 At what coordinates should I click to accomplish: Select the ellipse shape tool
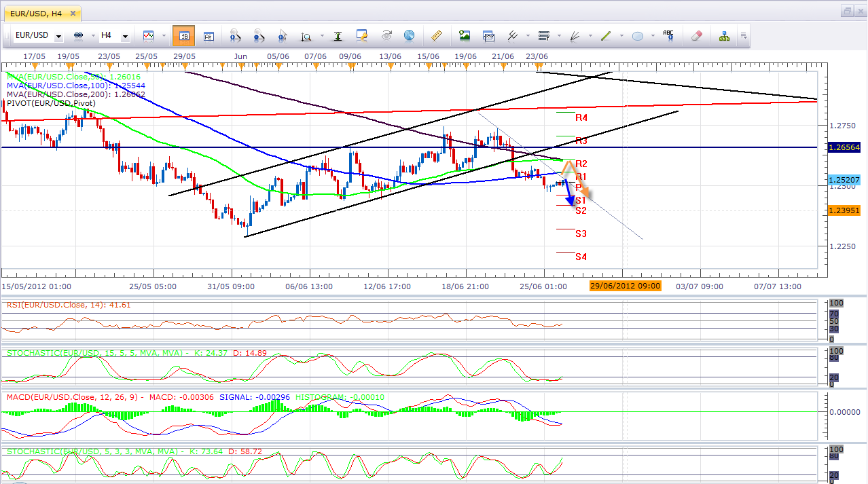point(638,35)
